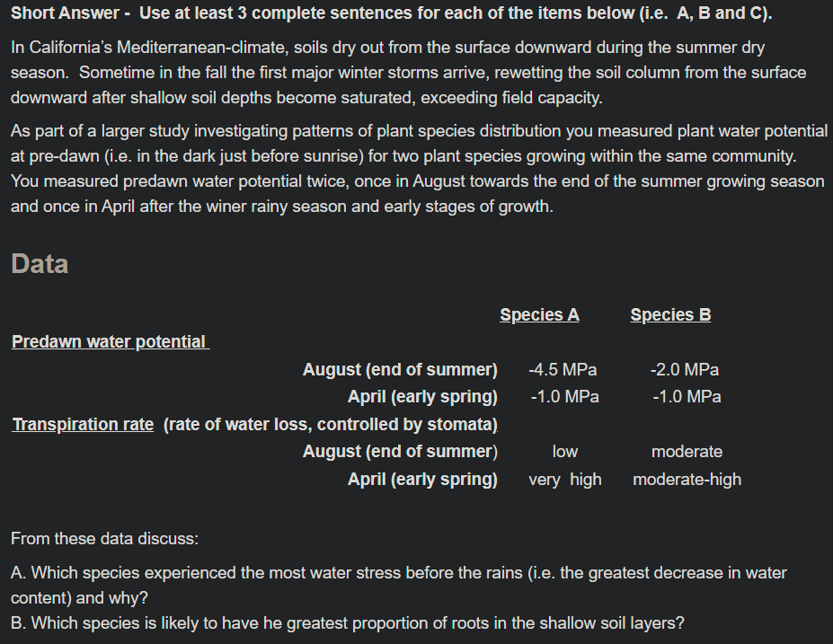Click question B about shallow soil roots

click(x=348, y=622)
